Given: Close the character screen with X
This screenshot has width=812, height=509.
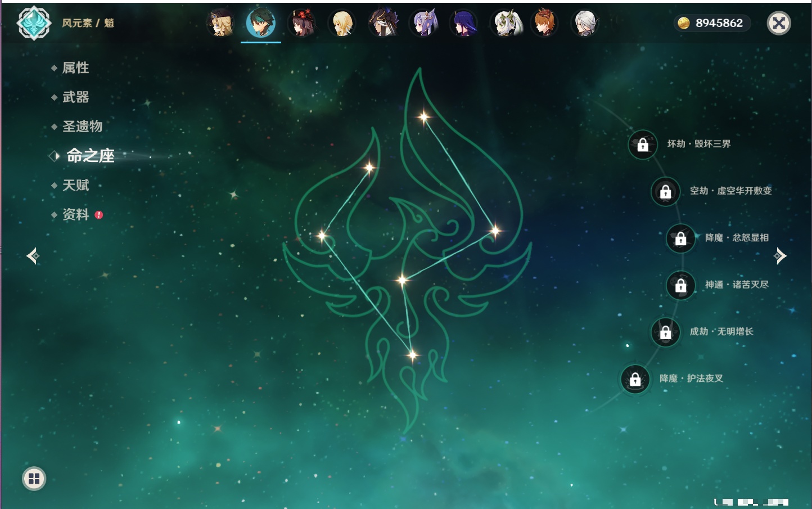Looking at the screenshot, I should 779,23.
